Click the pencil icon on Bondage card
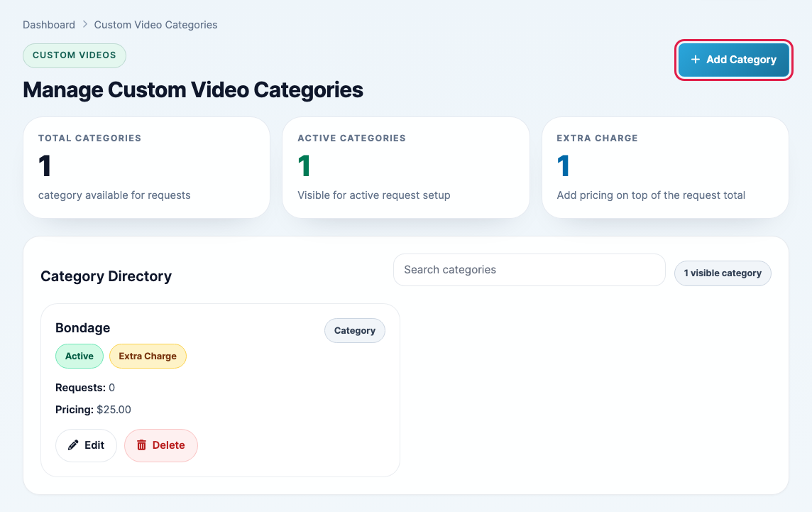Viewport: 812px width, 512px height. click(x=74, y=445)
